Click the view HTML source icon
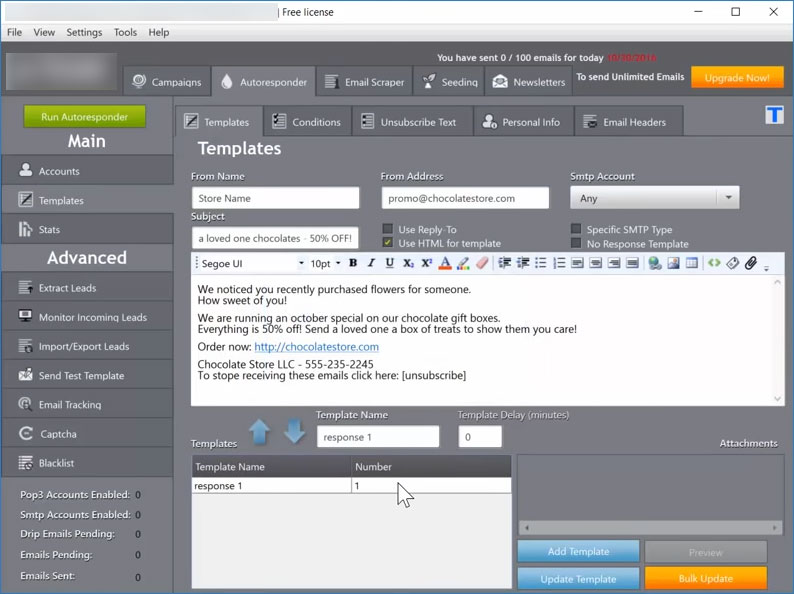794x594 pixels. click(714, 264)
